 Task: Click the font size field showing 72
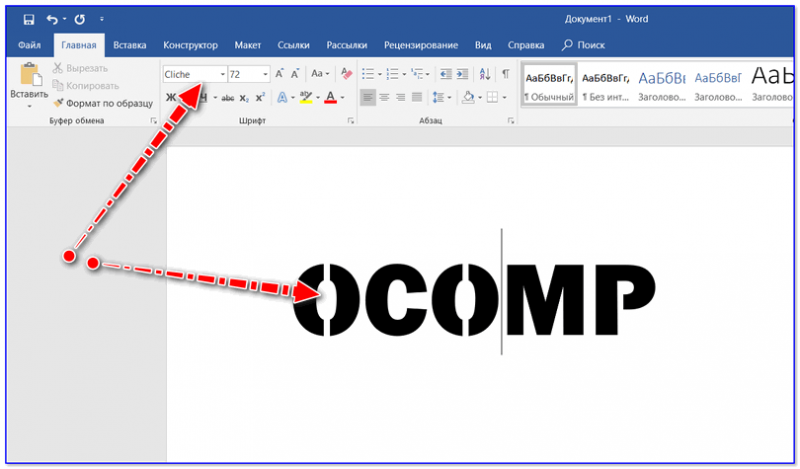[x=245, y=75]
